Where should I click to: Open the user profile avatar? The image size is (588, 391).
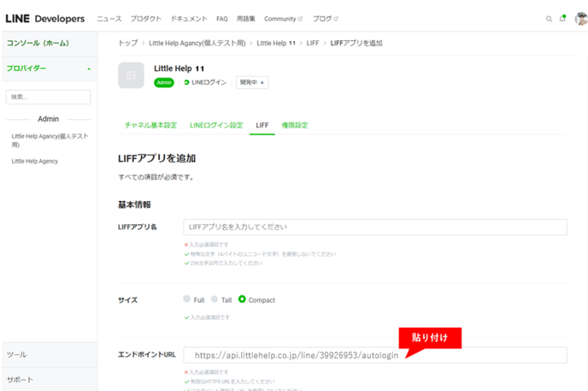pyautogui.click(x=580, y=18)
